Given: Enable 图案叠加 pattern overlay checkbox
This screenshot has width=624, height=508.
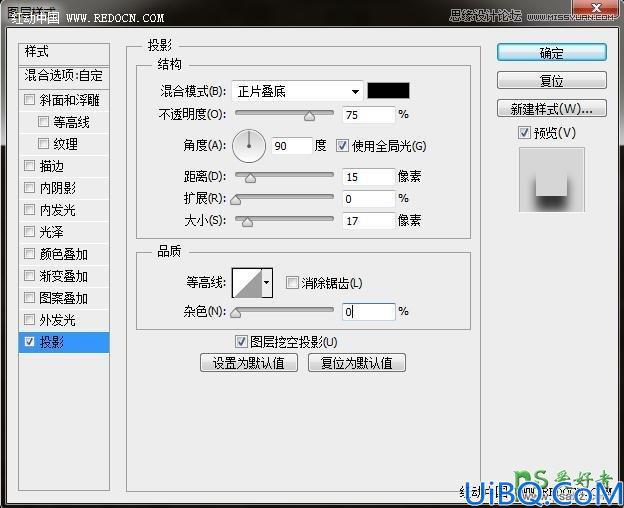Looking at the screenshot, I should [x=29, y=297].
